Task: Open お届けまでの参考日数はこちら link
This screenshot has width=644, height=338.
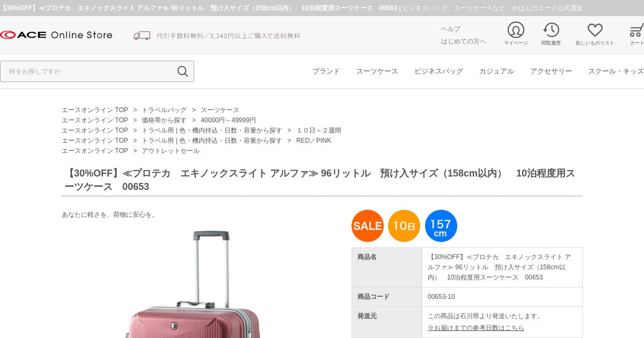Action: click(476, 328)
